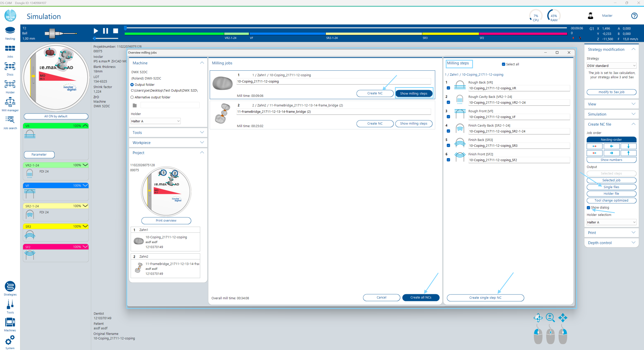Toggle the Show dialog checkbox

[x=588, y=207]
